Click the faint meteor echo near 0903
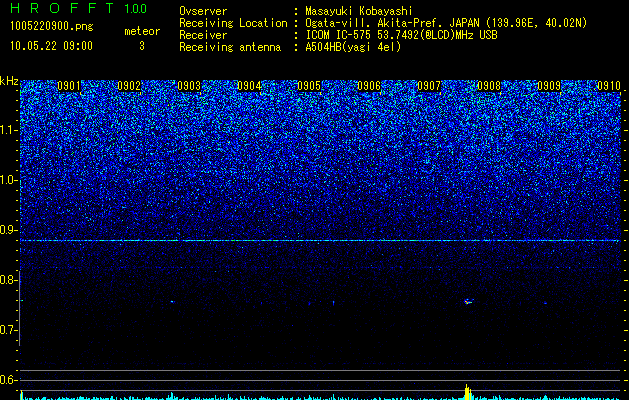The height and width of the screenshot is (400, 629). click(172, 301)
